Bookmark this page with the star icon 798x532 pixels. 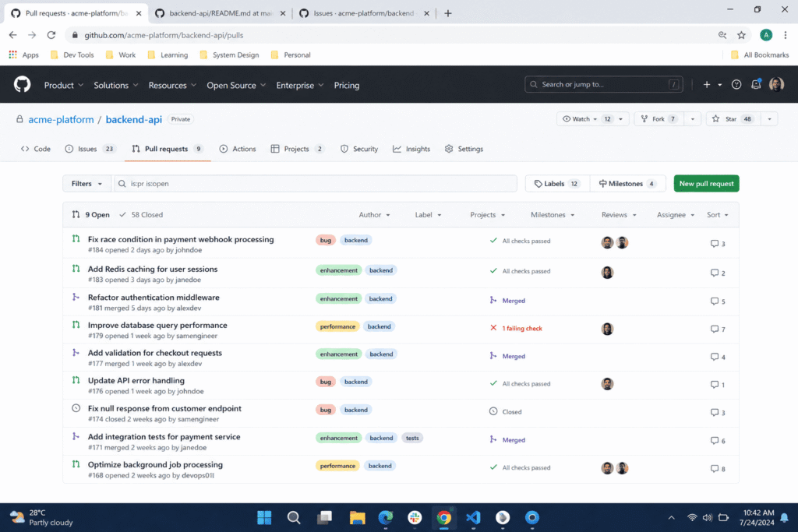click(741, 35)
